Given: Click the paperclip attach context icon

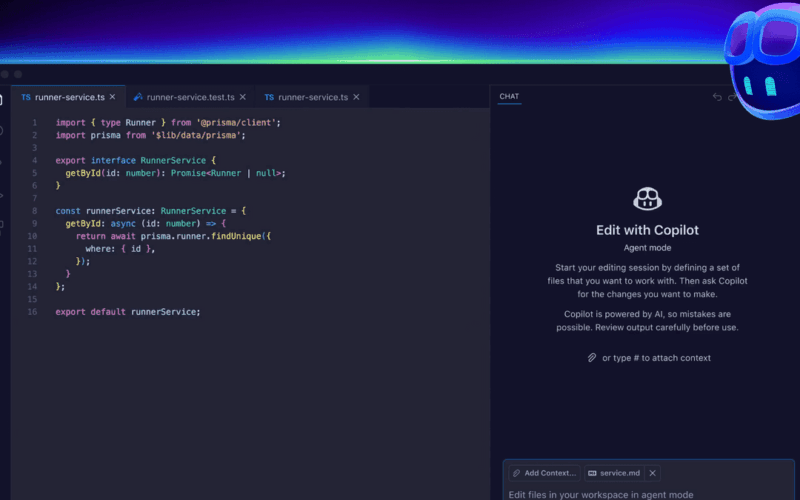Looking at the screenshot, I should (x=591, y=358).
